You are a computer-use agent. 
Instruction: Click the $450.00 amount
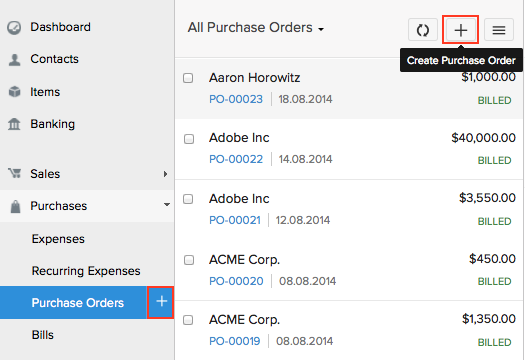(492, 259)
